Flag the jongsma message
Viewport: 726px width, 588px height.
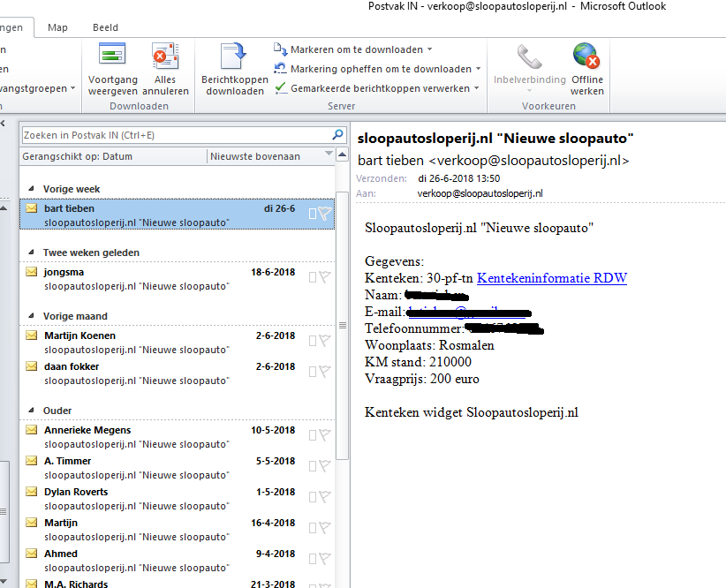tap(325, 277)
